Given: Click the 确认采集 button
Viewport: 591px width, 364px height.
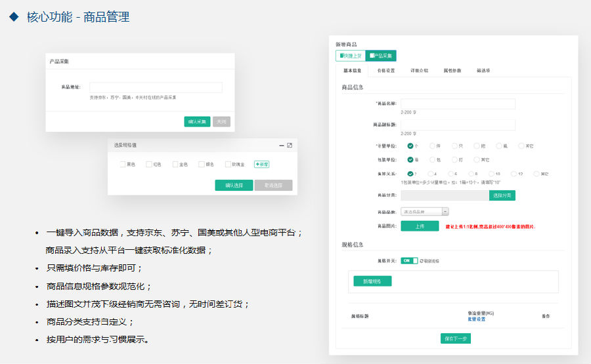Looking at the screenshot, I should tap(197, 121).
